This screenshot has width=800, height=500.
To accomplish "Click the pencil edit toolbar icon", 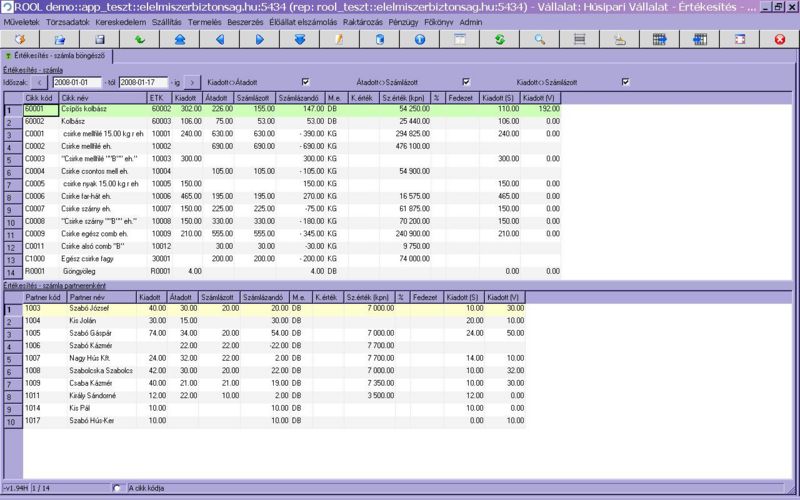I will point(340,40).
